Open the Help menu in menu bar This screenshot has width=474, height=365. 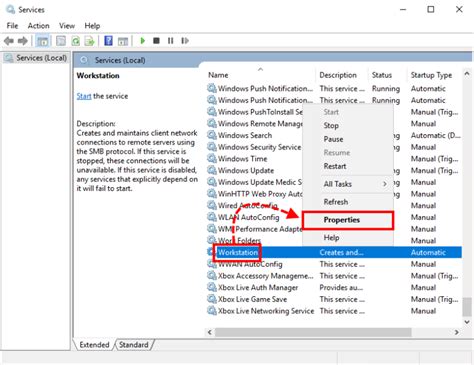92,26
